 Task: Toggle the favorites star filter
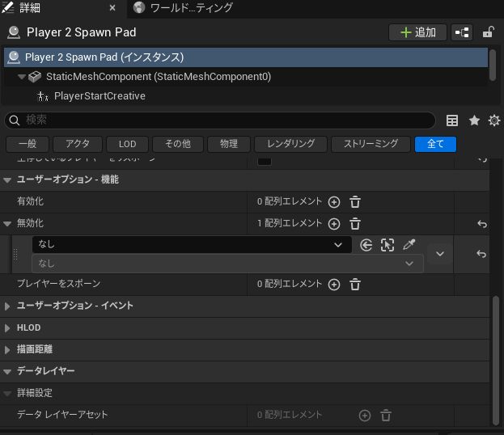(474, 120)
